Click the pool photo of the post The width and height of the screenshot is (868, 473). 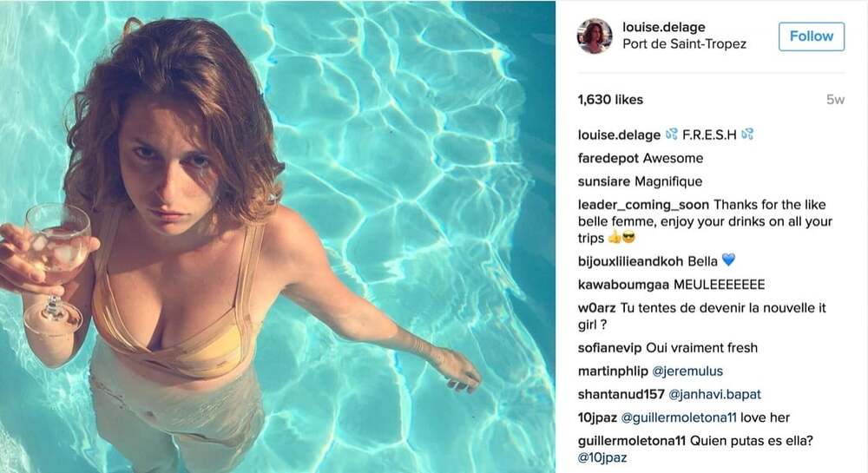click(x=278, y=237)
